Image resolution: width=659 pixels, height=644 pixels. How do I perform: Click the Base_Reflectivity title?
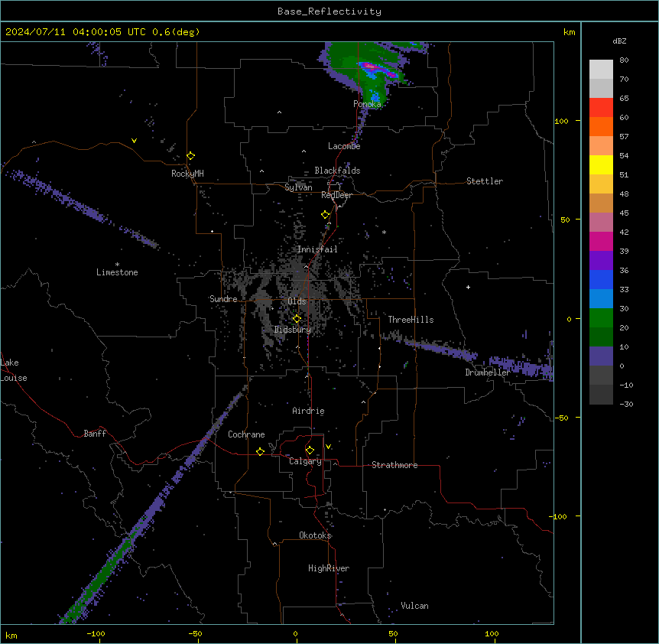[x=329, y=11]
